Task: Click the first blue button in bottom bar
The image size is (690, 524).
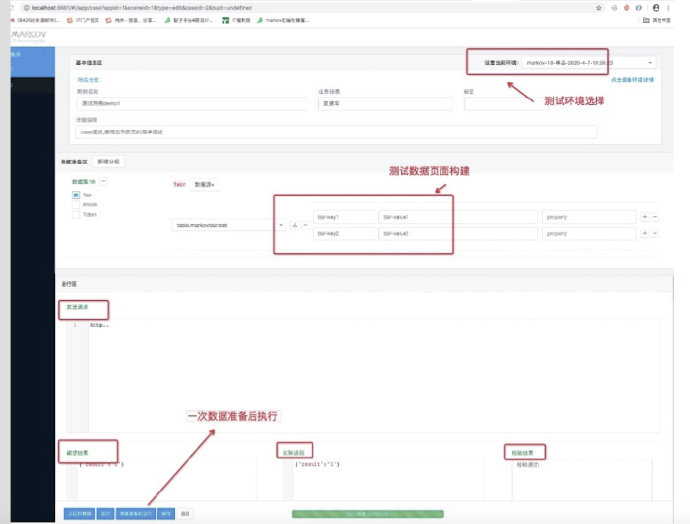Action: point(79,513)
